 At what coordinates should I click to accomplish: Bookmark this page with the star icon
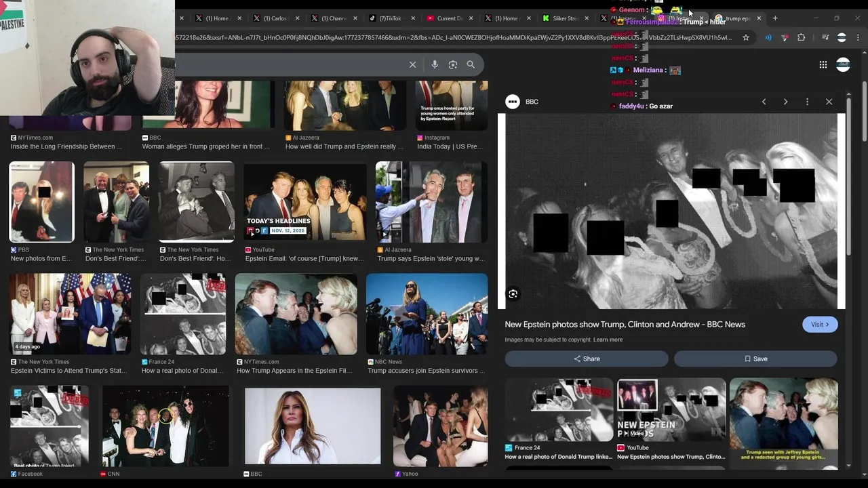746,37
